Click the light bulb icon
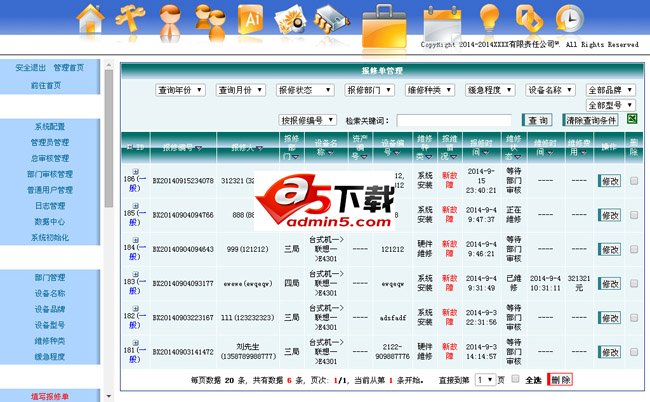Viewport: 650px width, 402px height. point(489,17)
